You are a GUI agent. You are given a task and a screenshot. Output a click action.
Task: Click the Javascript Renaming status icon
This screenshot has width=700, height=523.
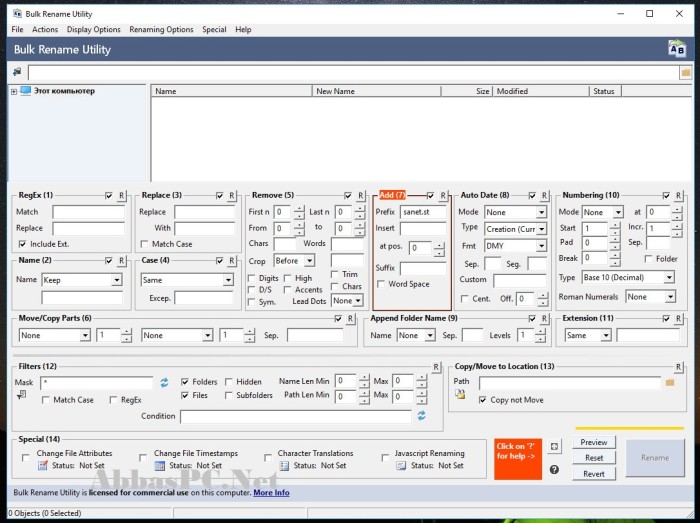(401, 466)
